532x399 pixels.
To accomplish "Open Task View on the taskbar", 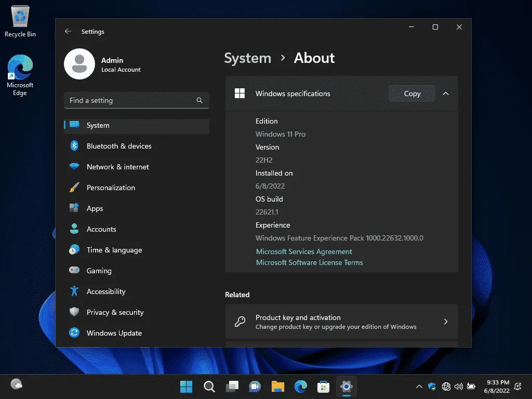I will click(232, 387).
